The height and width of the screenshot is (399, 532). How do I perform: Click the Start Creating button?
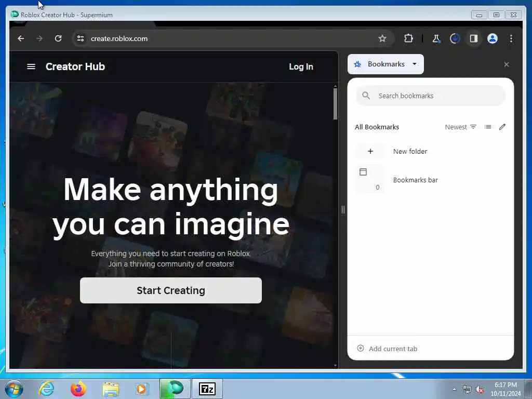[170, 290]
